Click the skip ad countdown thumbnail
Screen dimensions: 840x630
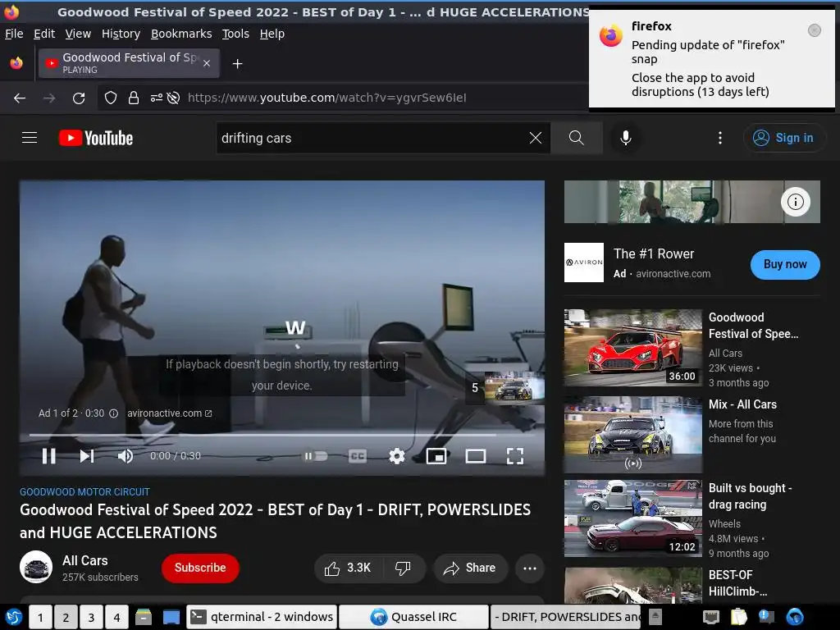pyautogui.click(x=505, y=387)
